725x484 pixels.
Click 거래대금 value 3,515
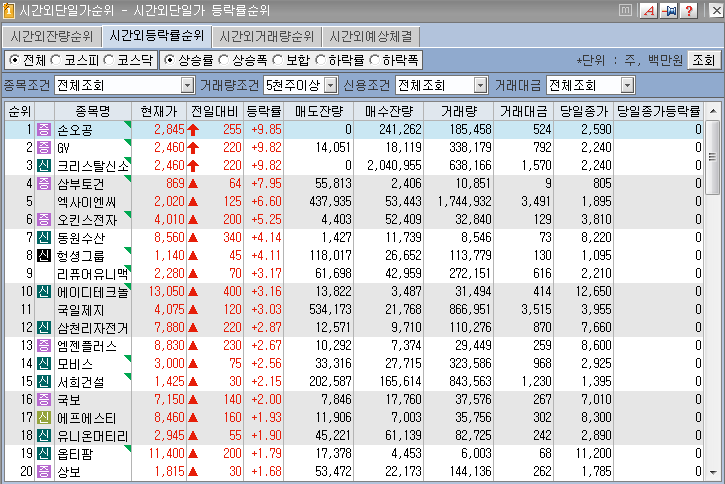click(536, 309)
